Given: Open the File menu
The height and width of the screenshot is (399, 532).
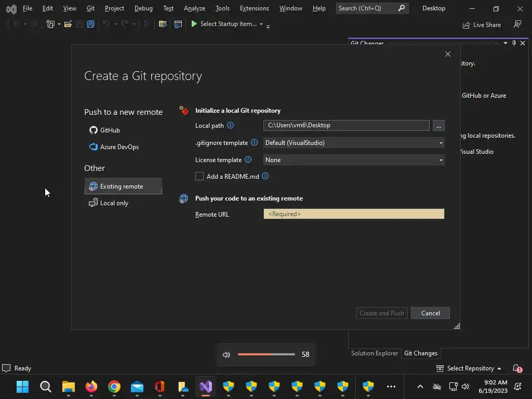Looking at the screenshot, I should pos(28,8).
